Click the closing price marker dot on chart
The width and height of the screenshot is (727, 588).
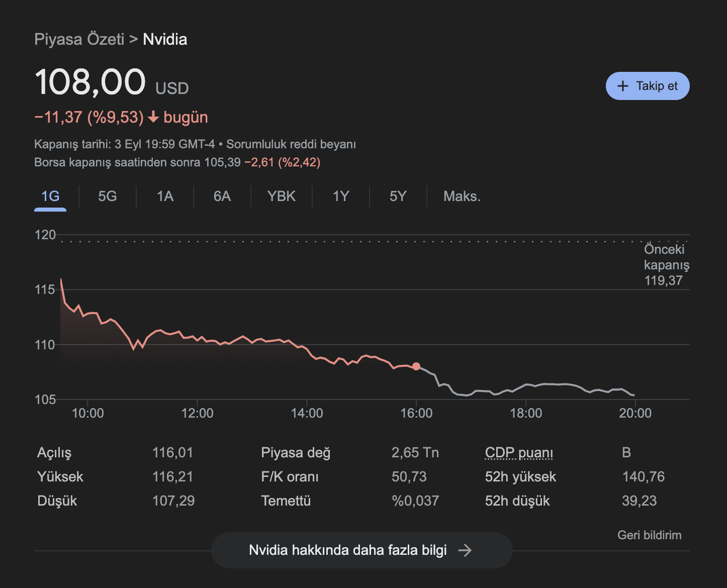(x=416, y=366)
